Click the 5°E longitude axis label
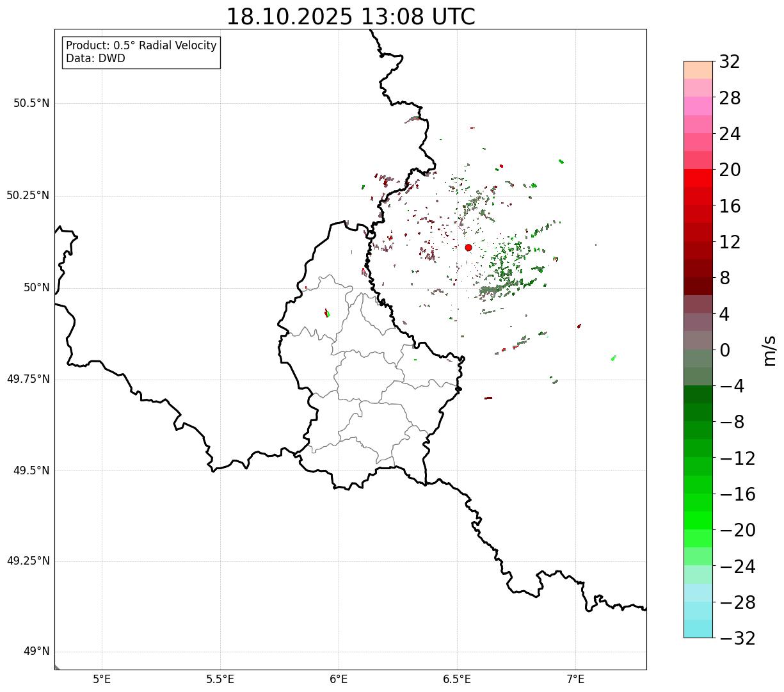 tap(102, 679)
